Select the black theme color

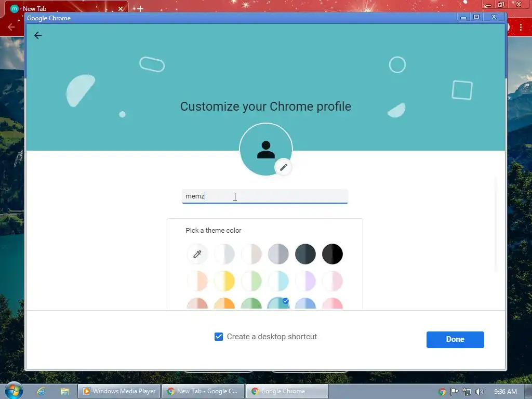coord(332,254)
